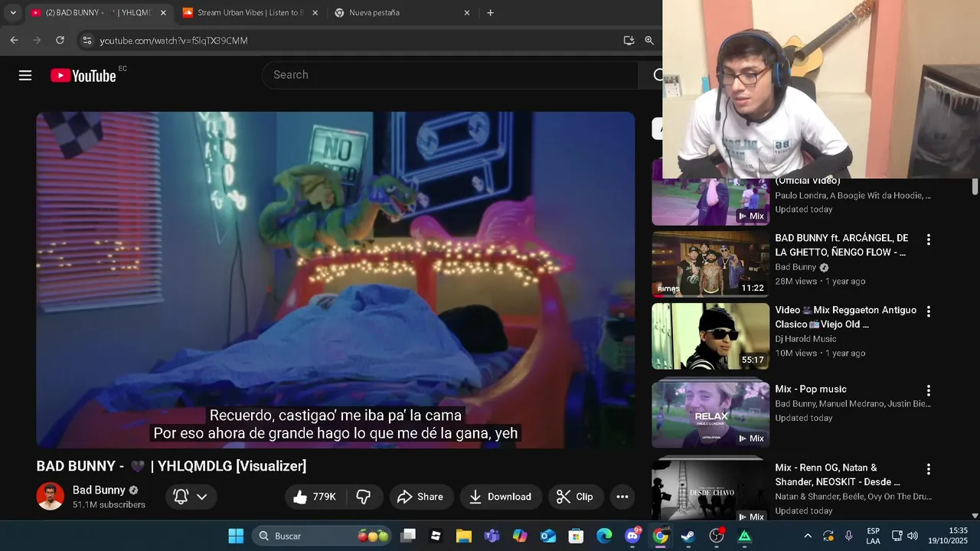980x551 pixels.
Task: Open the Mix - Pop music title
Action: tap(811, 389)
